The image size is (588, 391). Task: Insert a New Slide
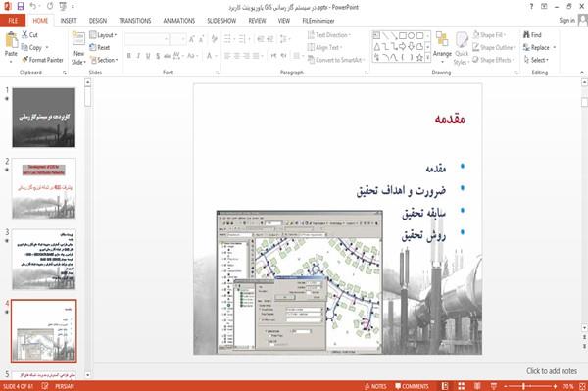tap(78, 48)
